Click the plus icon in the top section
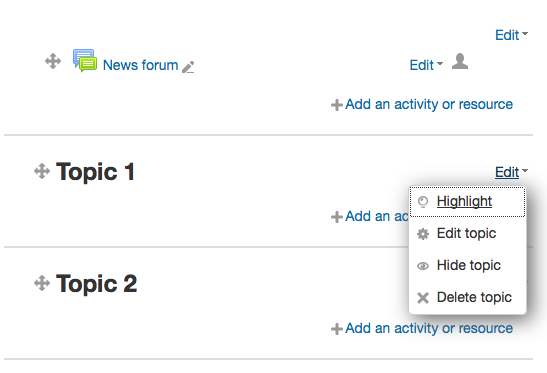 (x=337, y=105)
